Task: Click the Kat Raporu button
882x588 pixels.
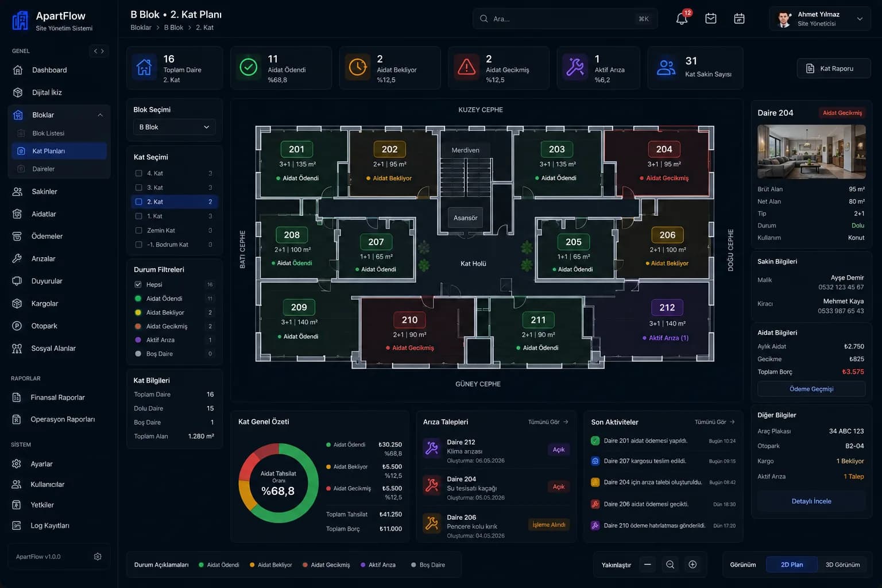Action: point(834,68)
